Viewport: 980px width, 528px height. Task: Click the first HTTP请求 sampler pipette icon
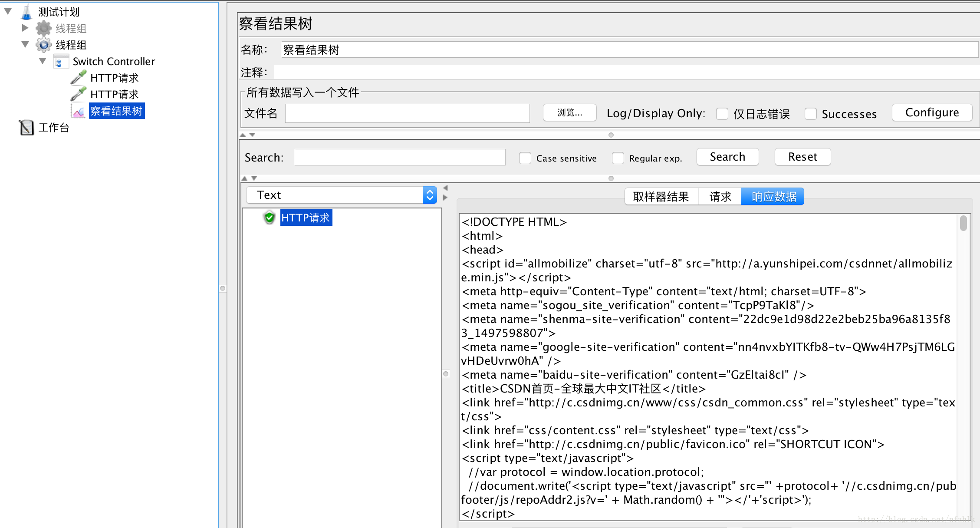pos(79,78)
